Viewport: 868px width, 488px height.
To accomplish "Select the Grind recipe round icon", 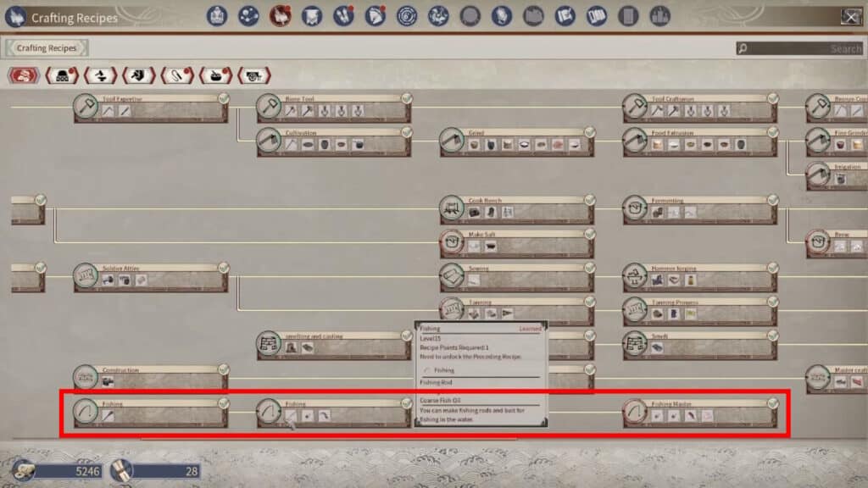I will [x=452, y=140].
